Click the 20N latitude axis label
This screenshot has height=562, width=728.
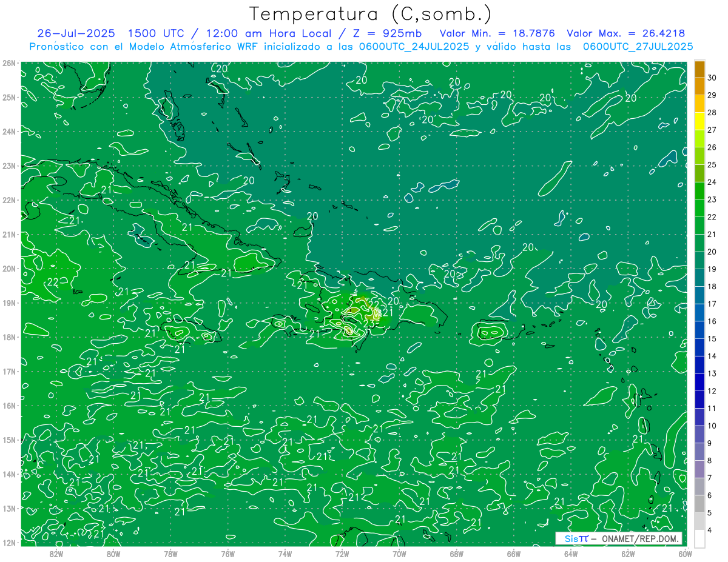point(9,269)
